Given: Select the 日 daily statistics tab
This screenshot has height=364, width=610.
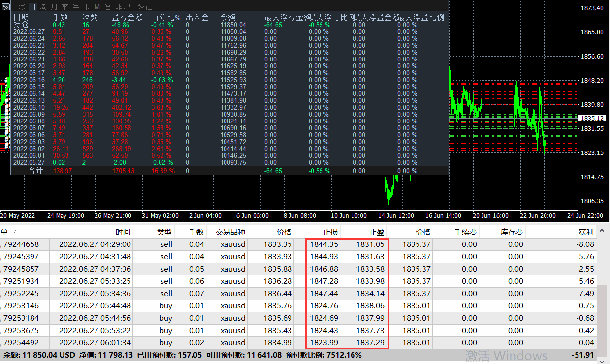Looking at the screenshot, I should [x=32, y=6].
